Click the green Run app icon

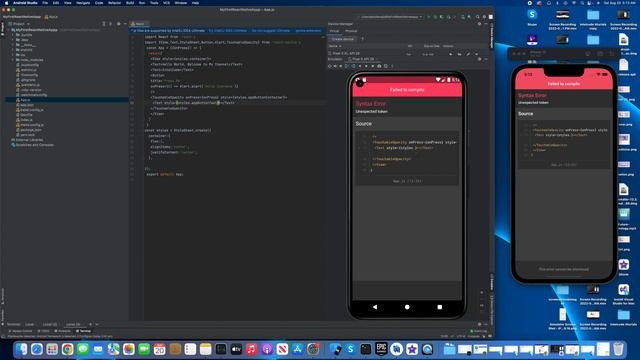pyautogui.click(x=429, y=17)
